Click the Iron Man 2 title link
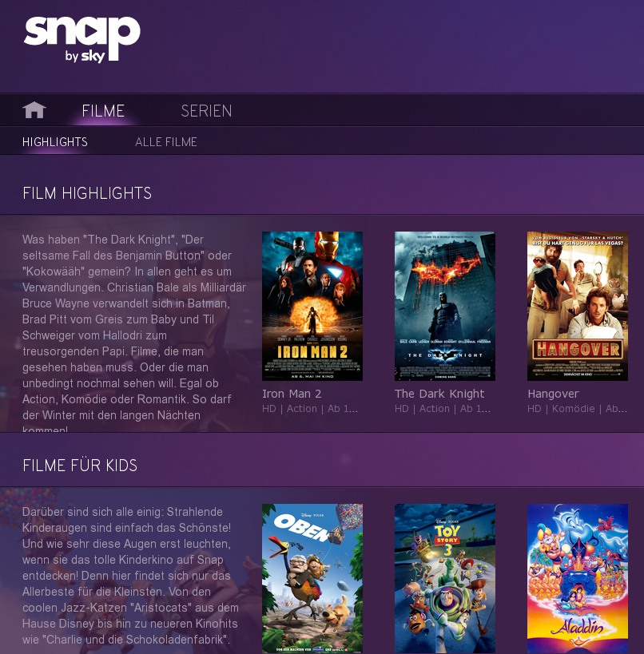This screenshot has width=644, height=654. [x=292, y=394]
